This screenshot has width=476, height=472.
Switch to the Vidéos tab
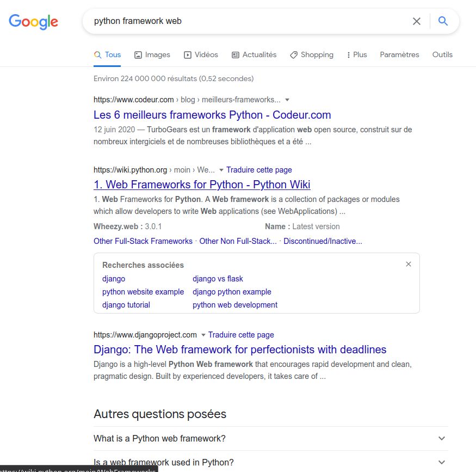[201, 54]
